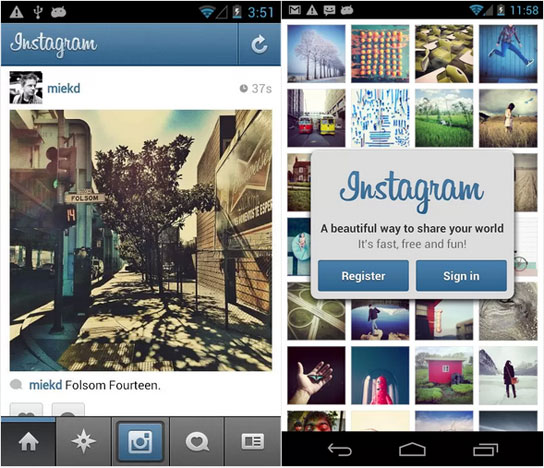The image size is (544, 468).
Task: Open the jumping person photo thumbnail
Action: 508,54
